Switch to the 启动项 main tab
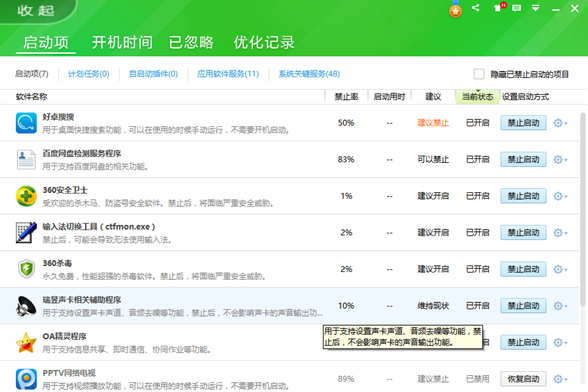Screen dimensions: 588x392 pos(46,42)
